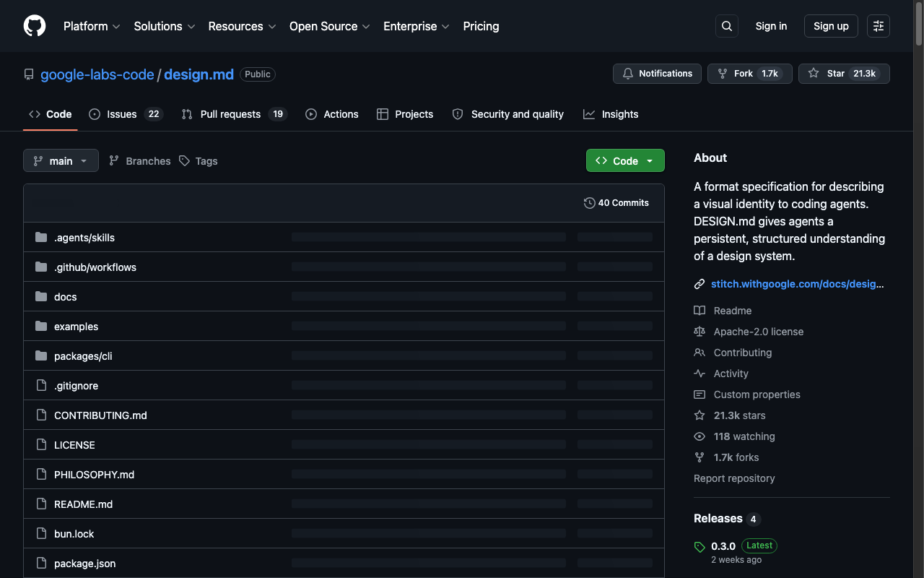Open the stitch.withgoogle.com docs link
The image size is (924, 578).
(x=798, y=285)
